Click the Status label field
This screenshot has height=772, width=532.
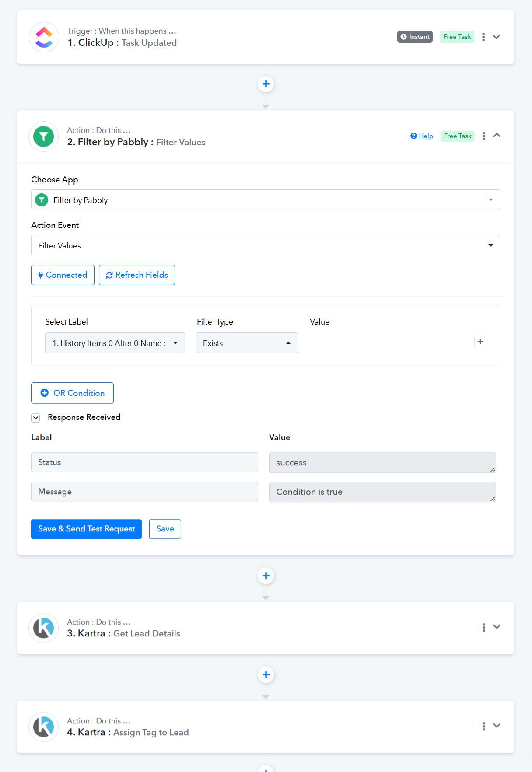(x=144, y=462)
